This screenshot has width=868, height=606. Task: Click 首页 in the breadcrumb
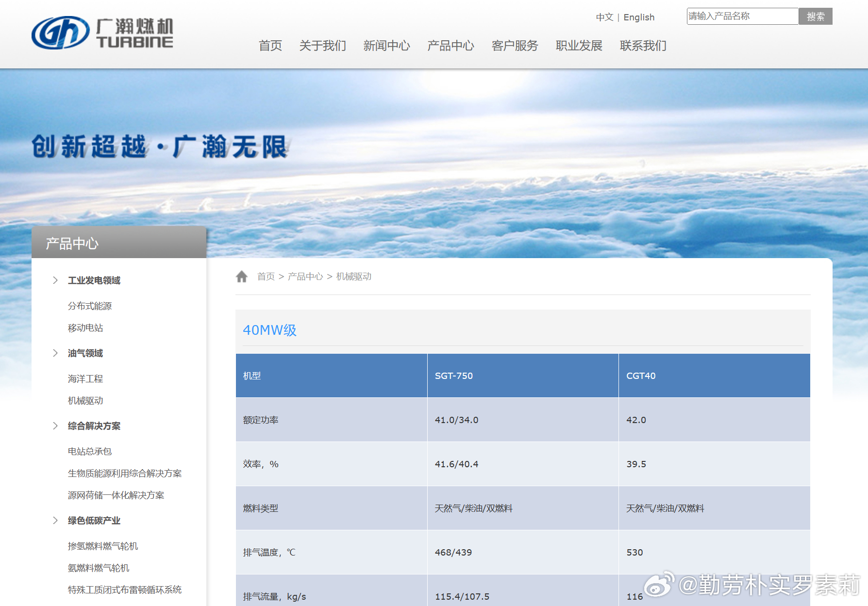coord(266,277)
